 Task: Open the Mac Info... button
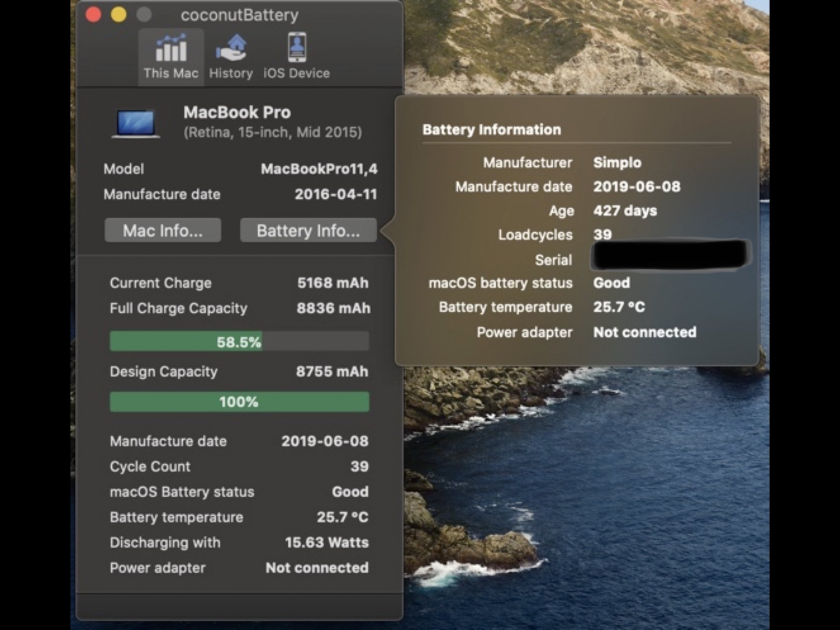click(x=163, y=230)
